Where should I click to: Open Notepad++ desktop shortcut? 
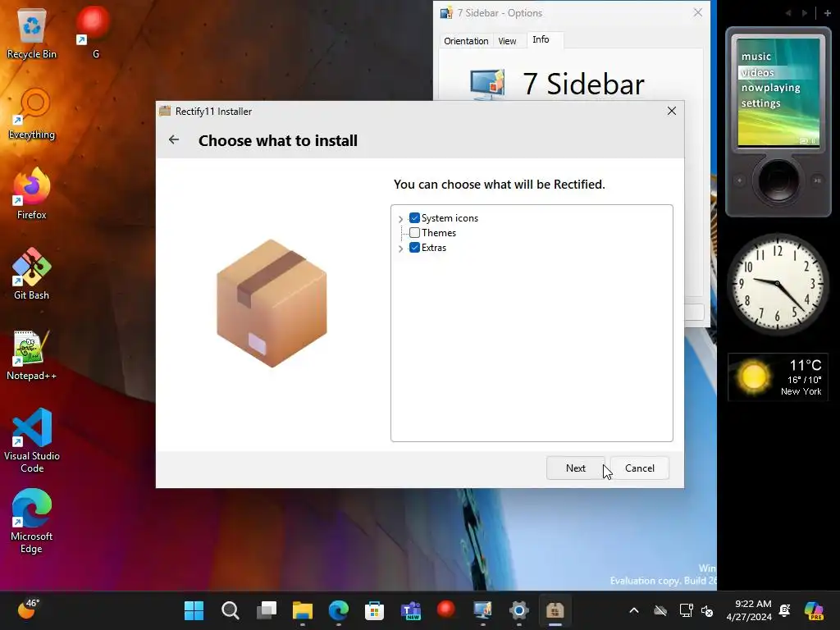[x=32, y=355]
